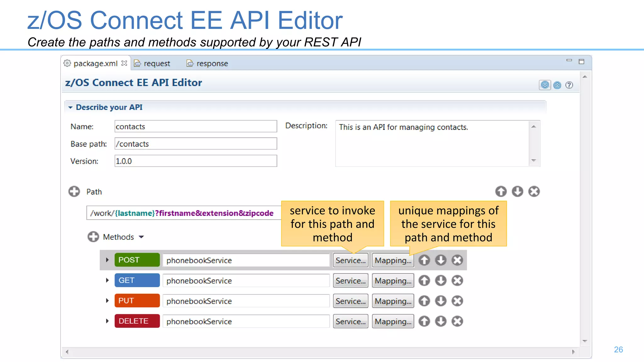
Task: Move PUT method down
Action: click(x=441, y=301)
